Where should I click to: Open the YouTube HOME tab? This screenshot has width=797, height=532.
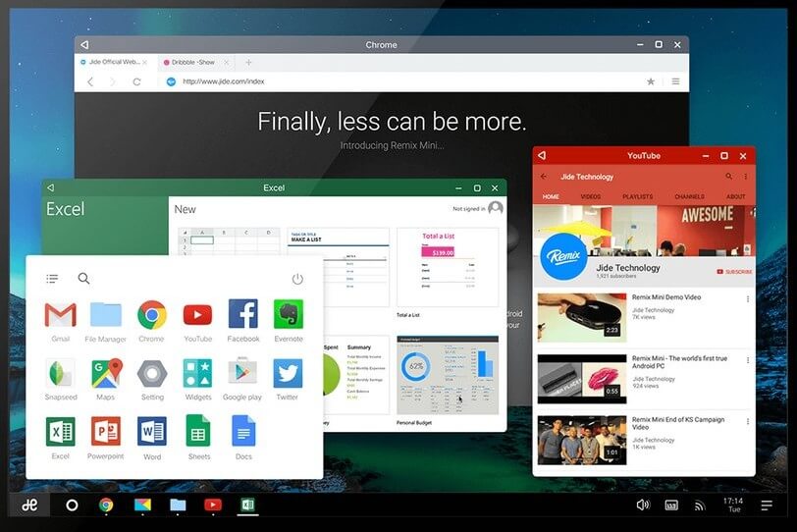coord(551,196)
